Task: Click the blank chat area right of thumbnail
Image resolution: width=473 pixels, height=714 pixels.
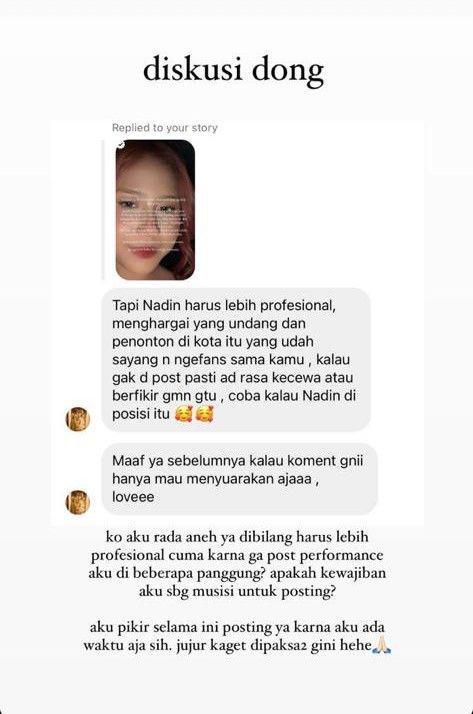Action: [310, 210]
